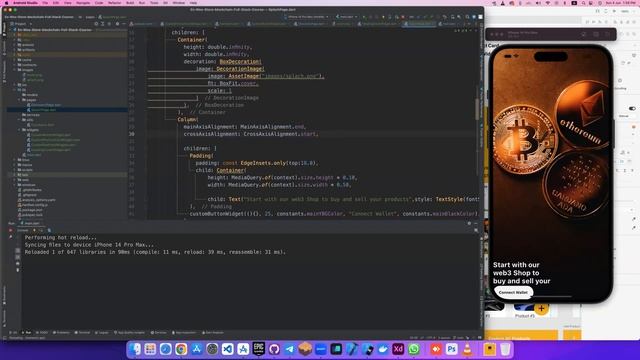Open Project panel gear options
Screen dimensions: 640x360
click(118, 24)
